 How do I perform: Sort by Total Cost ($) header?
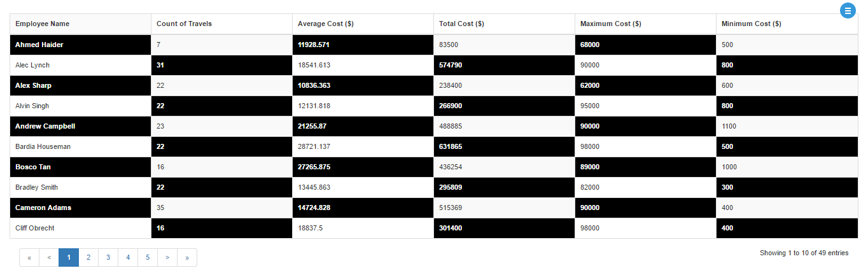point(461,24)
